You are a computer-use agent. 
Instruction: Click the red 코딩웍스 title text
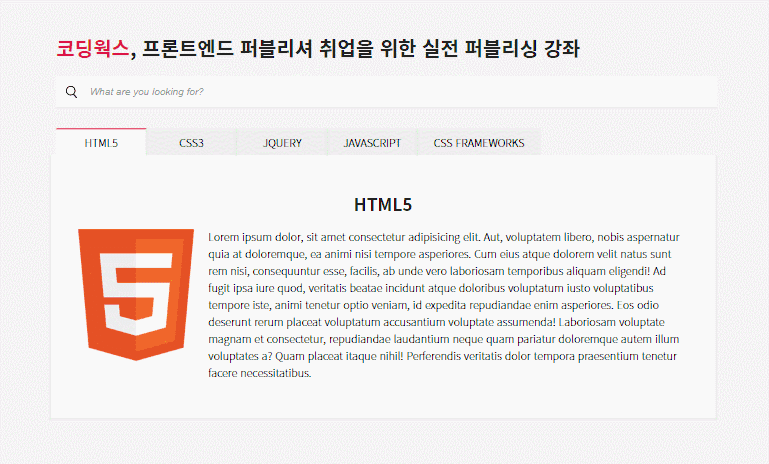93,49
